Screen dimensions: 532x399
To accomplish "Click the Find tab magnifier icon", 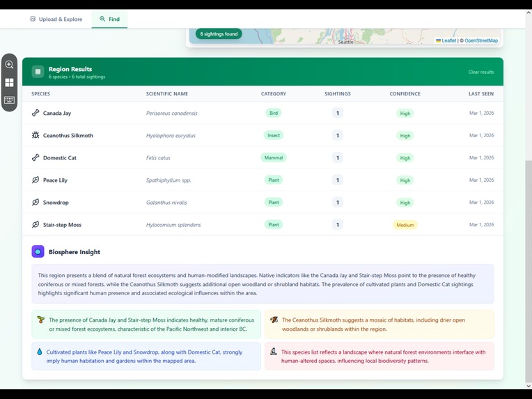I will tap(102, 19).
